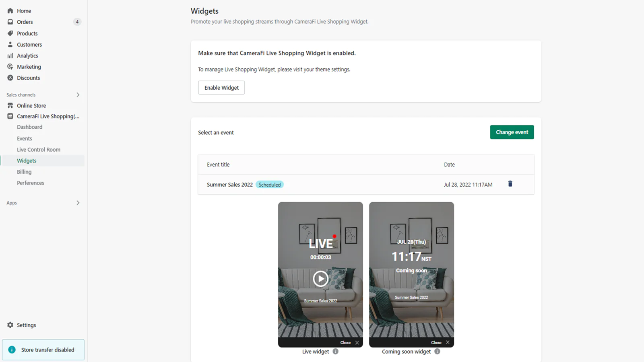644x362 pixels.
Task: Close the Coming soon widget preview
Action: pyautogui.click(x=448, y=343)
